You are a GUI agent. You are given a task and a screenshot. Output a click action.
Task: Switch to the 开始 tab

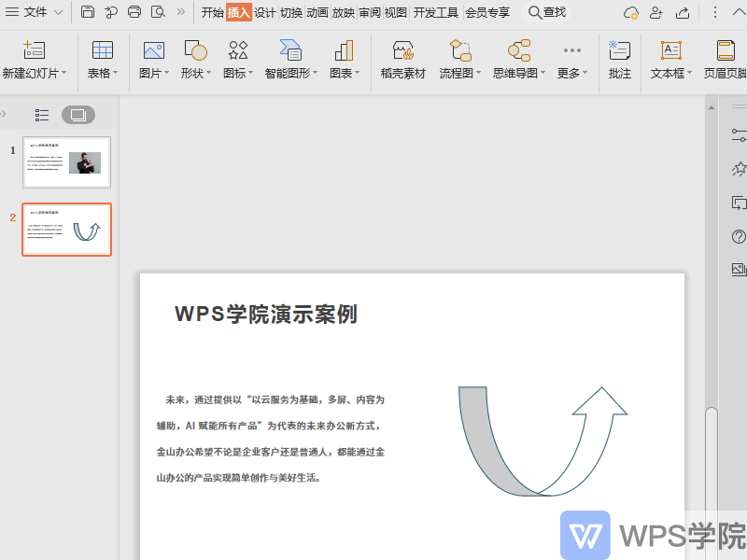[x=213, y=12]
